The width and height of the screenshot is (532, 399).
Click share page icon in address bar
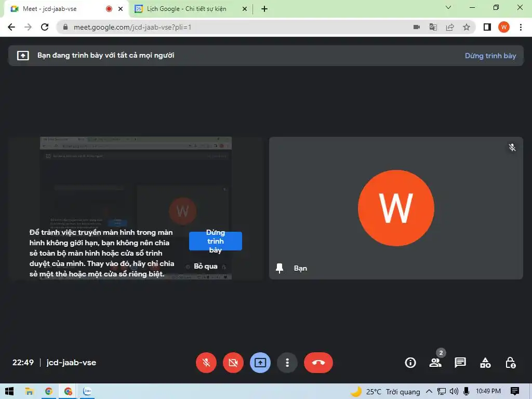click(450, 27)
